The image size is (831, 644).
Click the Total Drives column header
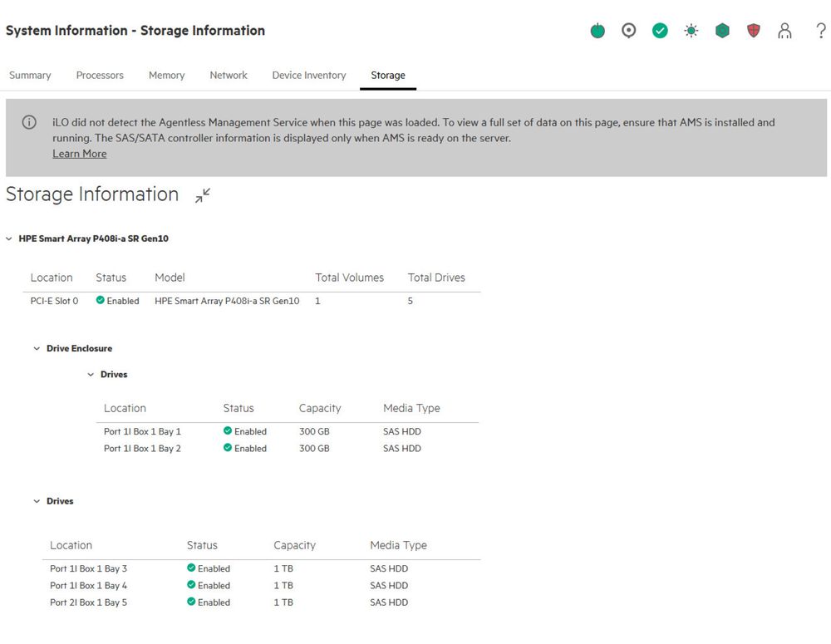click(x=436, y=278)
